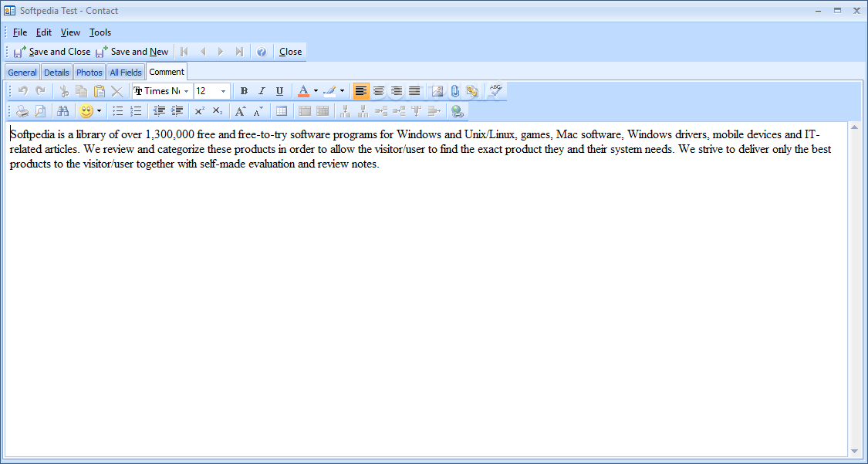Click the Close toolbar button
The height and width of the screenshot is (464, 868).
[290, 52]
